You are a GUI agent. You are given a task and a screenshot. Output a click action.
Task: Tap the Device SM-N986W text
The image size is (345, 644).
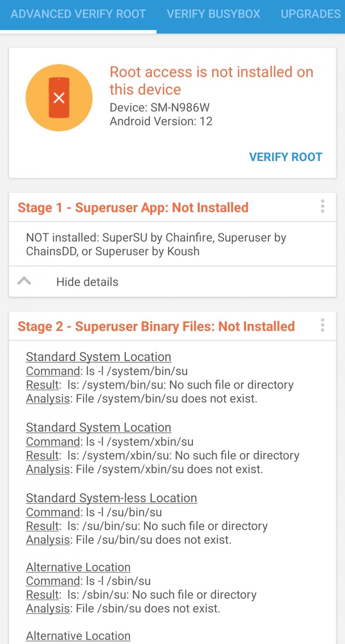[x=160, y=108]
